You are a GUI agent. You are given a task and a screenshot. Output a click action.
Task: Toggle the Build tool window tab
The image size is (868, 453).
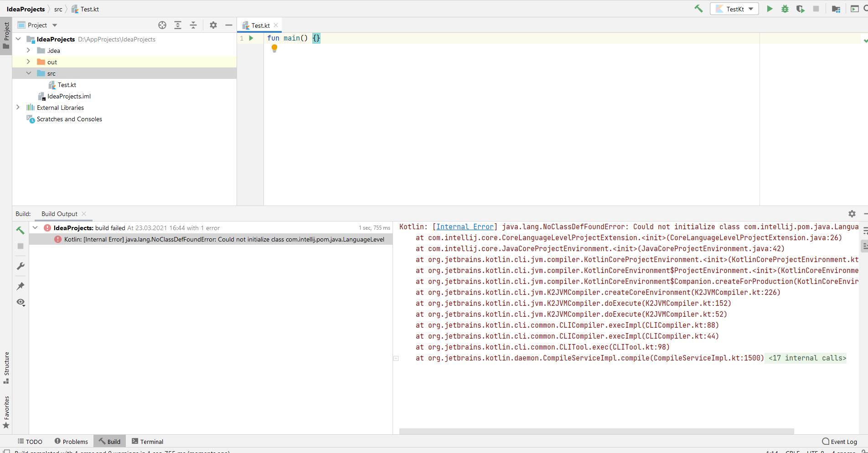point(109,442)
